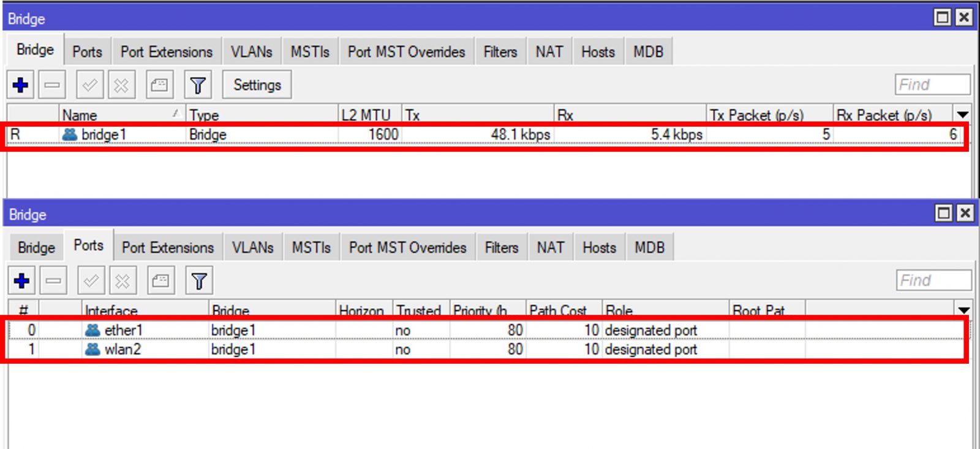Click the comment icon in top Bridge toolbar

[x=159, y=85]
